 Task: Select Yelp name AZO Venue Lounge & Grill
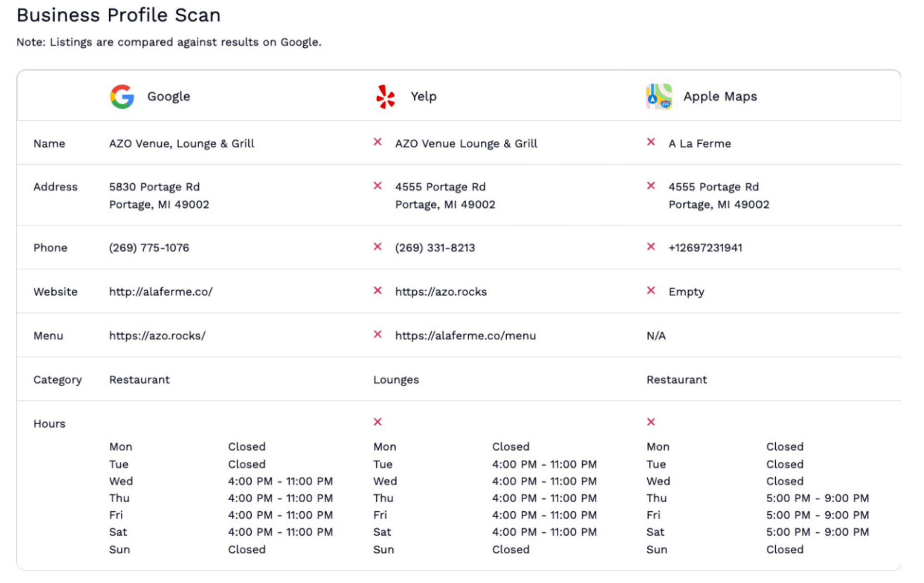466,143
